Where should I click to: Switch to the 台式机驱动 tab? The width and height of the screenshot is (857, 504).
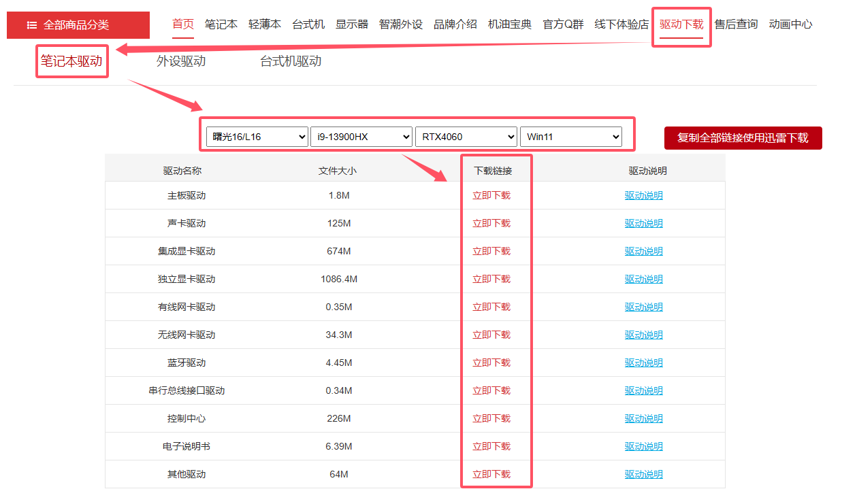[289, 61]
